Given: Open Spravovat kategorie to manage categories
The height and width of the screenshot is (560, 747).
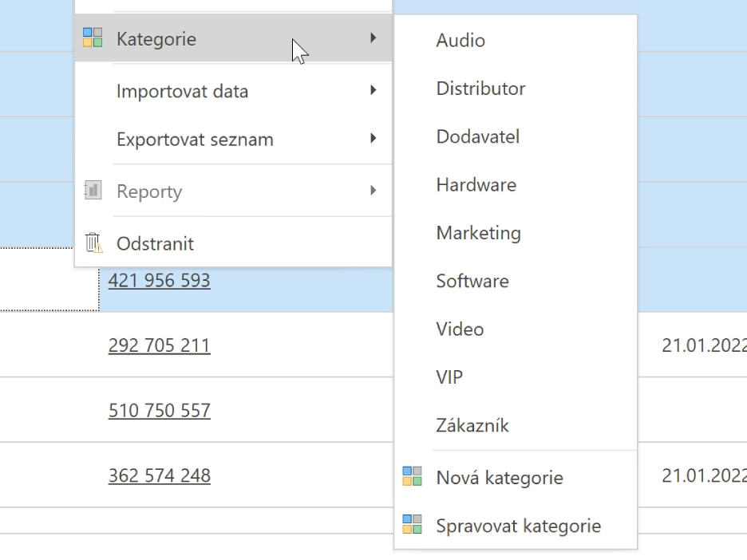Looking at the screenshot, I should [x=516, y=525].
